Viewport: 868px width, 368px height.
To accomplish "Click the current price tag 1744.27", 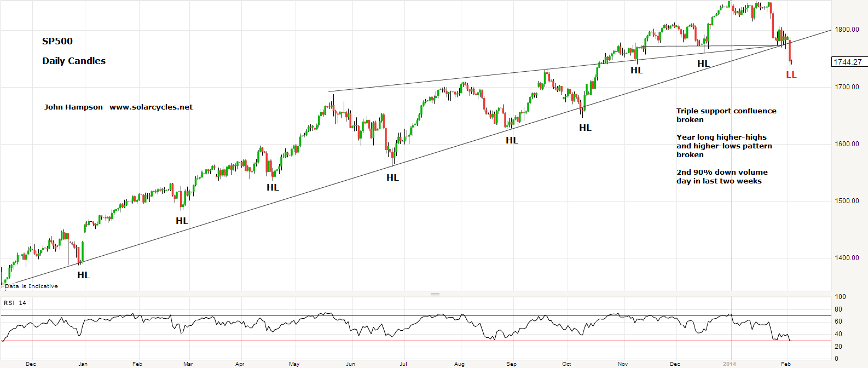I will 847,62.
